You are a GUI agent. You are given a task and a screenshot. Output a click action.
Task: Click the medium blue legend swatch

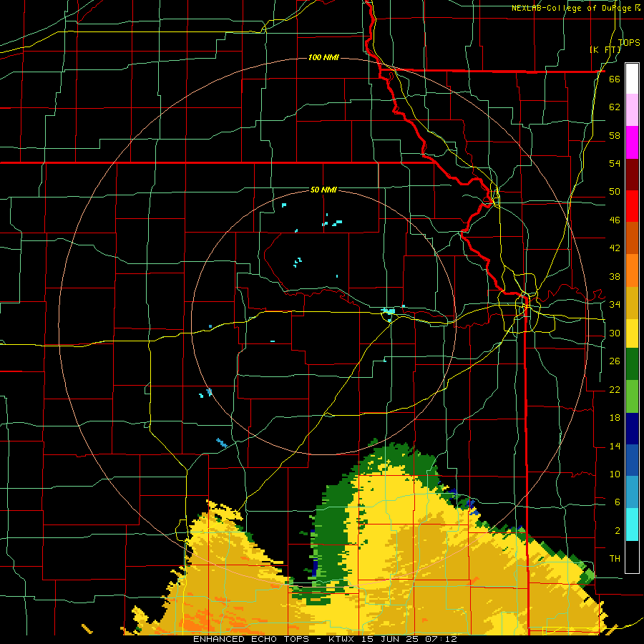coord(632,460)
